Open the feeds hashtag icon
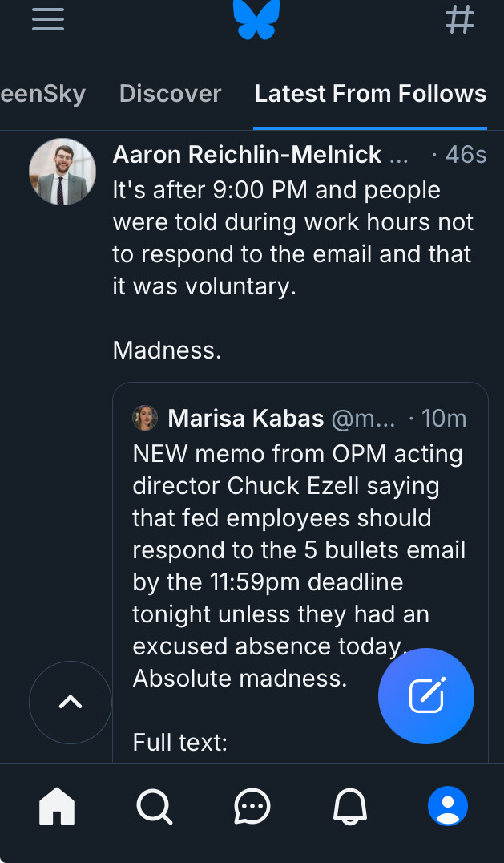The width and height of the screenshot is (504, 863). coord(460,18)
